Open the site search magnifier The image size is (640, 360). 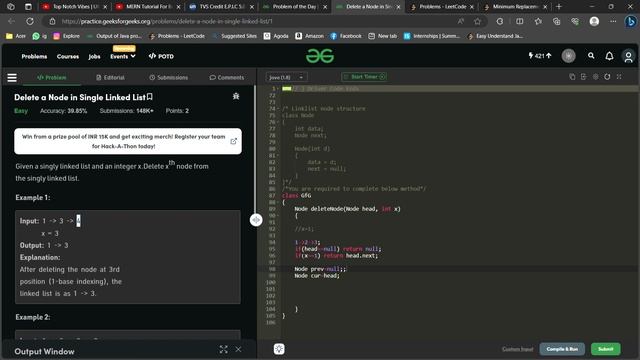(x=591, y=56)
